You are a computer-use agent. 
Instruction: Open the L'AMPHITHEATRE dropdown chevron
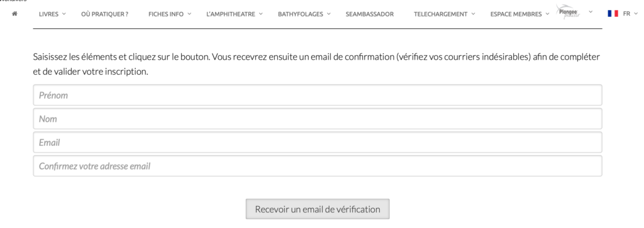(x=261, y=14)
